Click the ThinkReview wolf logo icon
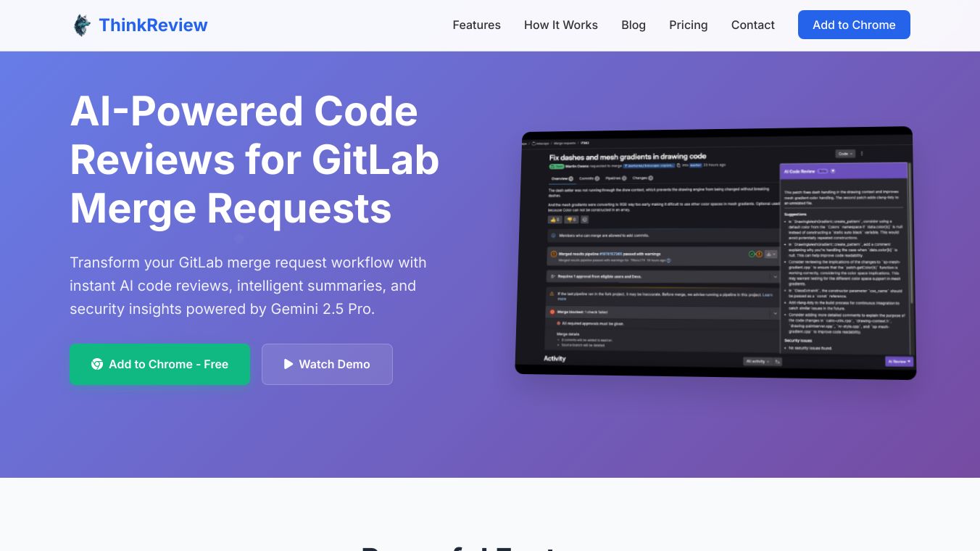Screen dimensions: 980x551 pos(82,25)
